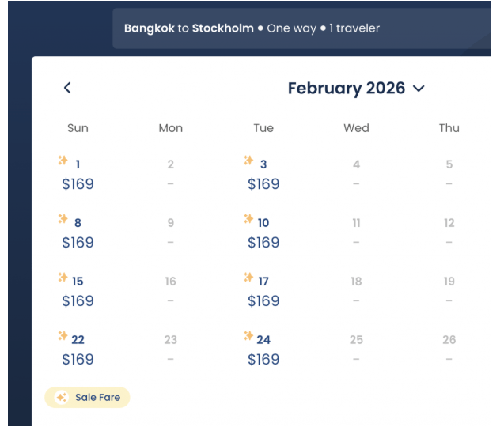Open the Bangkok to Stockholm trip summary bar
This screenshot has width=504, height=427.
pos(301,28)
